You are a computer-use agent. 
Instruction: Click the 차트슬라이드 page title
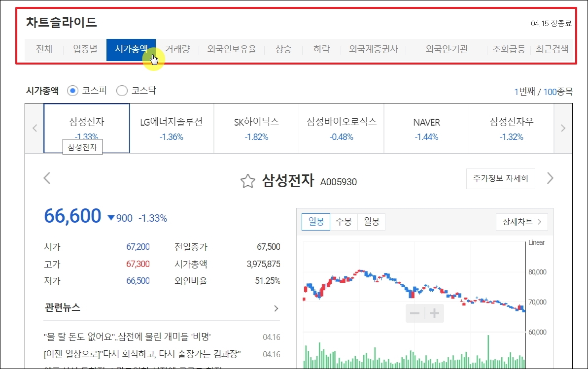(62, 22)
